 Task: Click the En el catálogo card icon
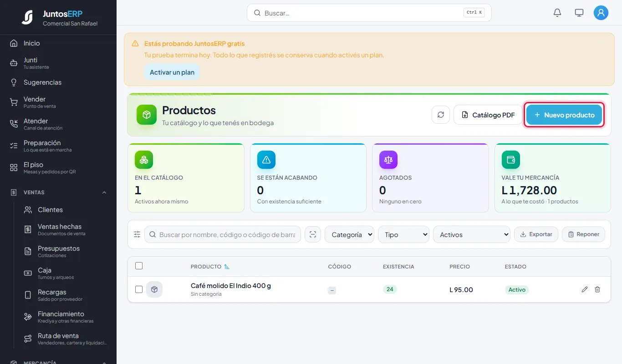click(144, 160)
